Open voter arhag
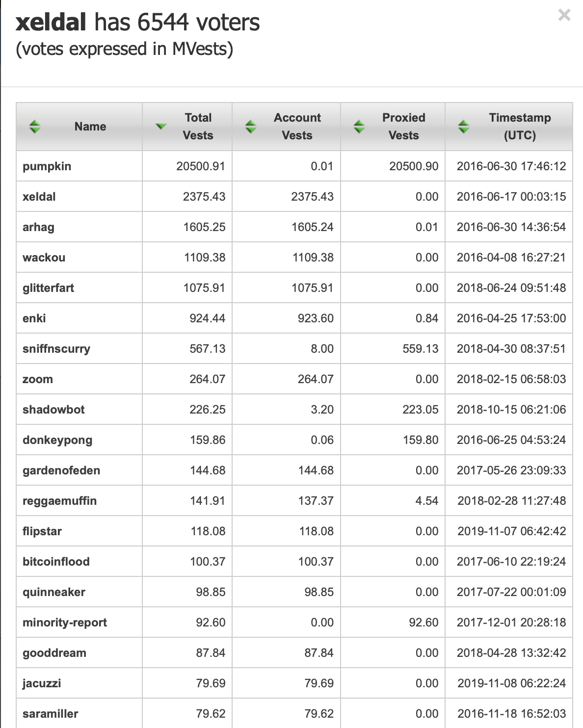This screenshot has width=583, height=728. tap(38, 227)
